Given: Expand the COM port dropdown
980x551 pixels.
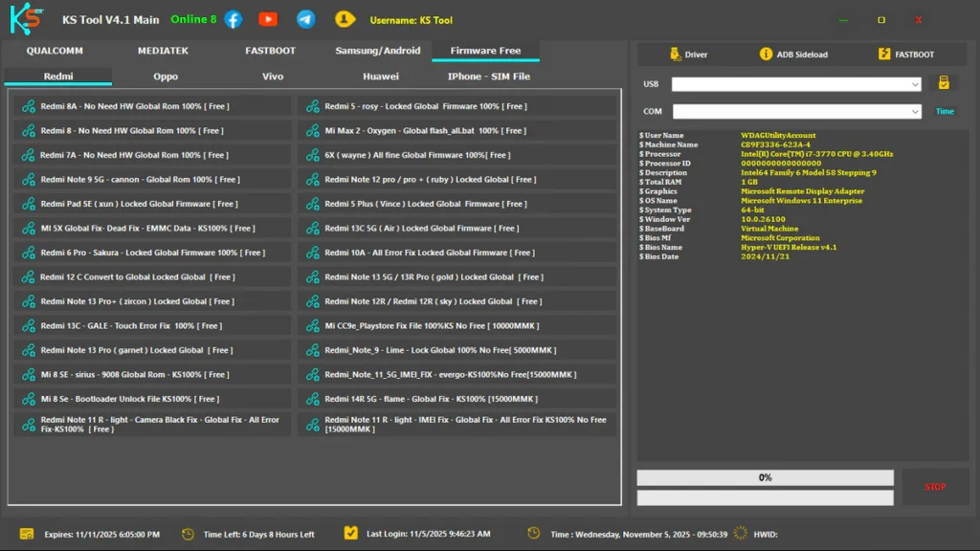Looking at the screenshot, I should pos(916,112).
